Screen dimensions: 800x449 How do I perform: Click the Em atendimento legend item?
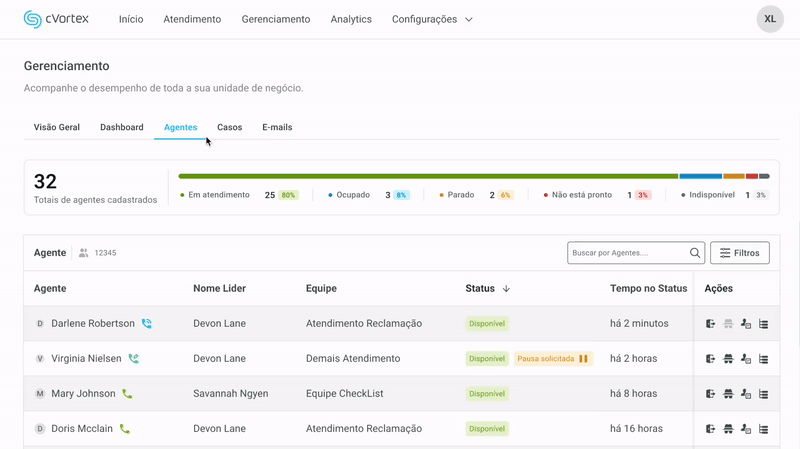(239, 195)
